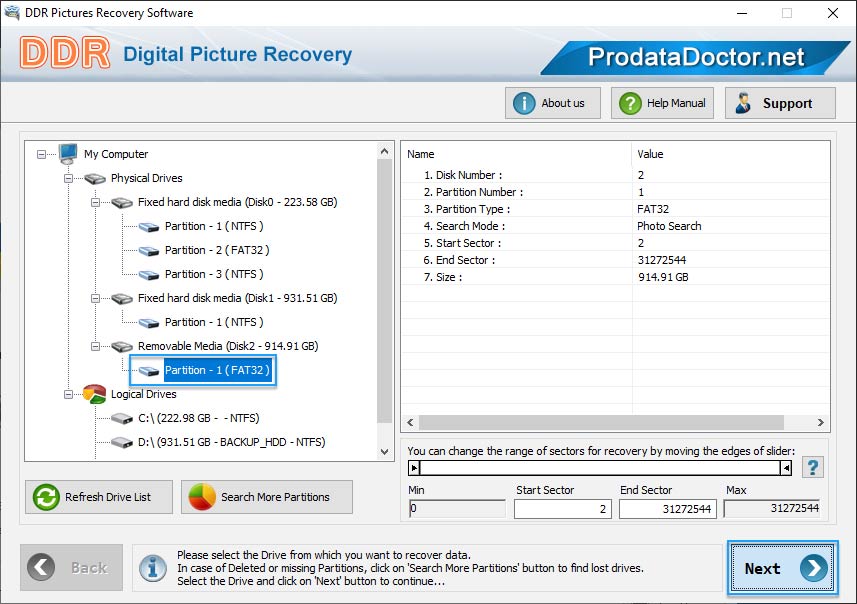Screen dimensions: 857x604
Task: Collapse the My Computer tree node
Action: tap(42, 155)
